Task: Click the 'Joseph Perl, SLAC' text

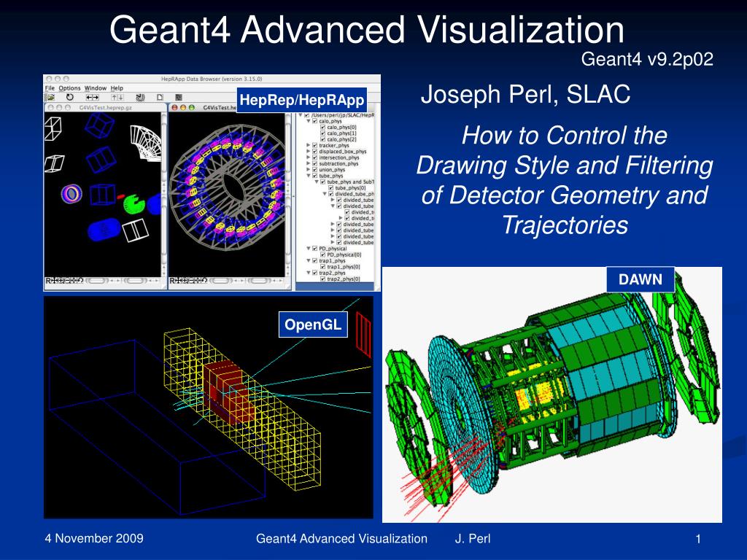Action: [x=525, y=94]
